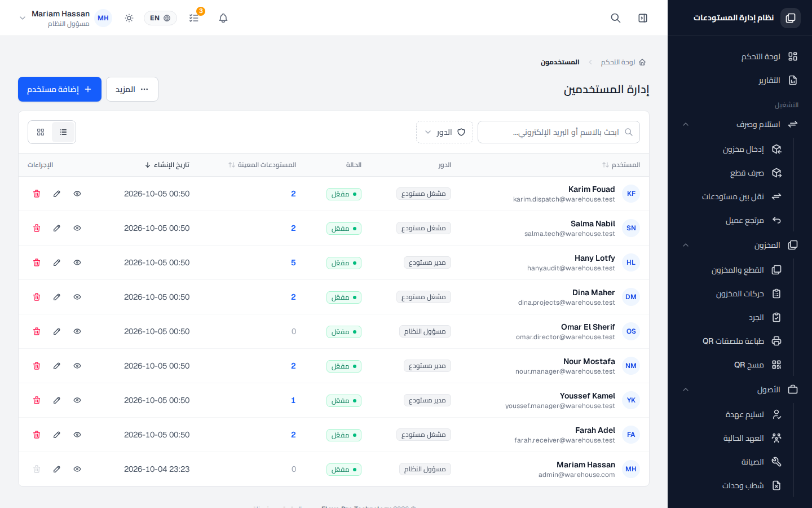
Task: Click لوحة التحكم breadcrumb link
Action: (x=618, y=62)
